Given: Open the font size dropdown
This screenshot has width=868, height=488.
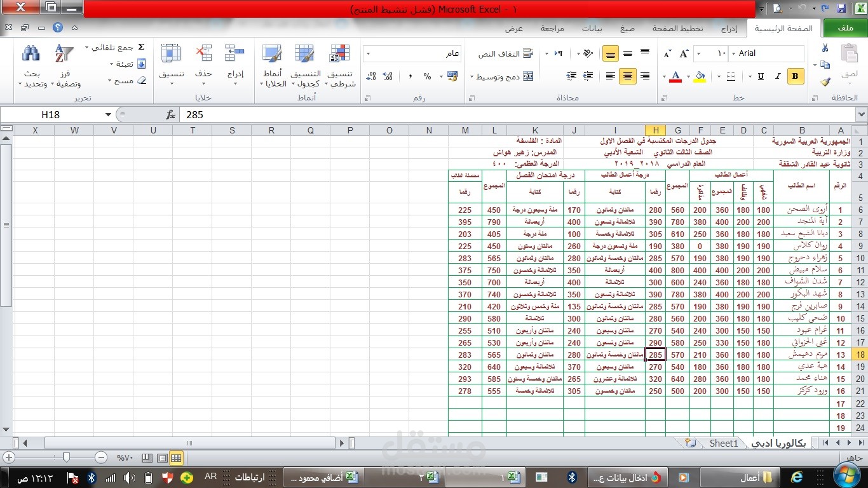Looking at the screenshot, I should (x=698, y=54).
